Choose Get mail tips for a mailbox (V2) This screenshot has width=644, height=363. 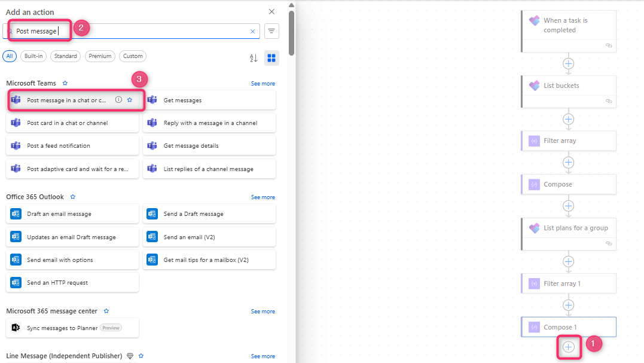pos(209,260)
